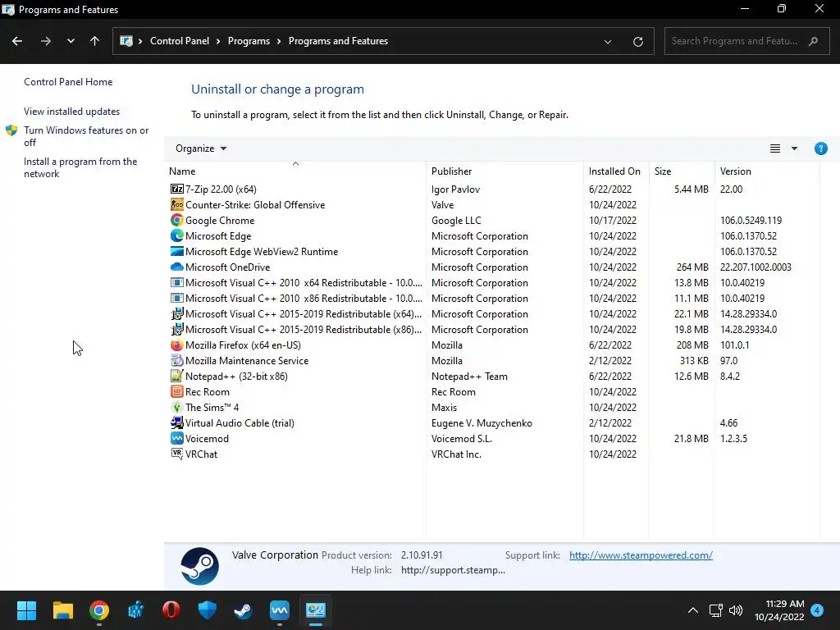This screenshot has height=630, width=840.
Task: Open Steam from the taskbar
Action: click(243, 610)
